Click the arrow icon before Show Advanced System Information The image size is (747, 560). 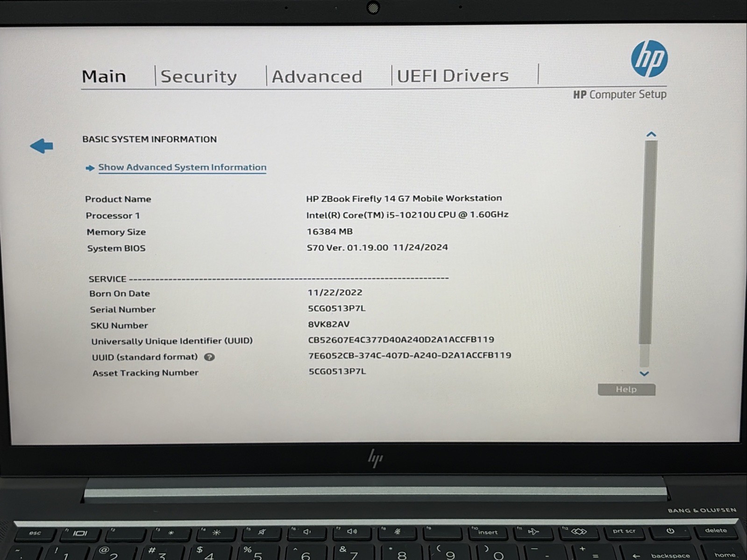coord(90,168)
